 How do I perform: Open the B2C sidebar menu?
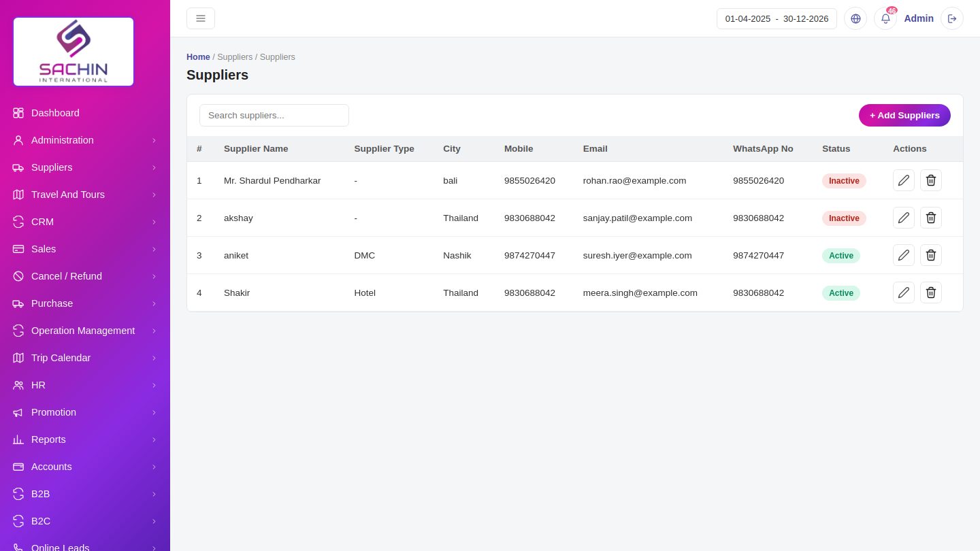[85, 521]
